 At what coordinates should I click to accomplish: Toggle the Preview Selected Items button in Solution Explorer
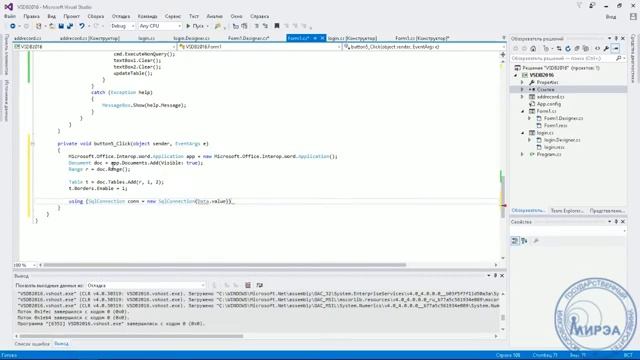616,49
